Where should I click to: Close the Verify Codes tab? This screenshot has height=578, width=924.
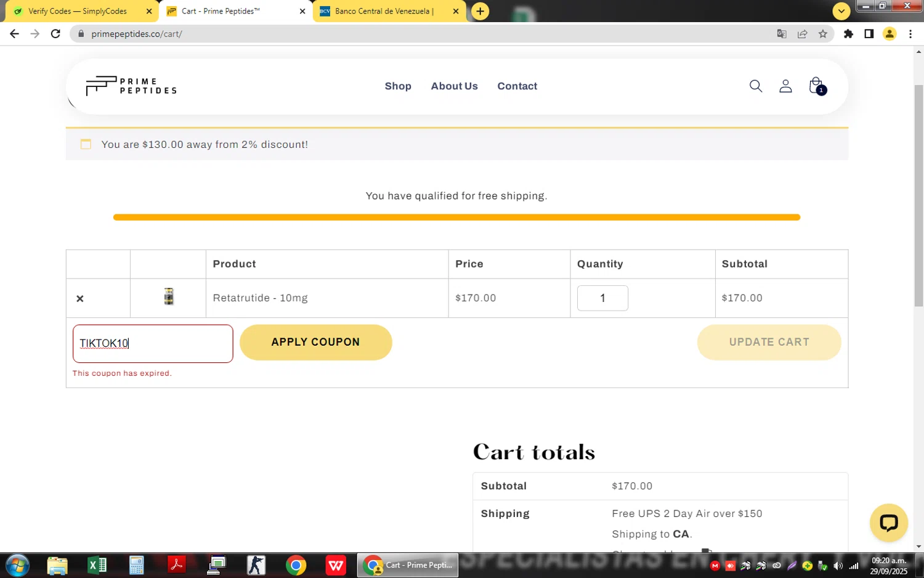[149, 11]
